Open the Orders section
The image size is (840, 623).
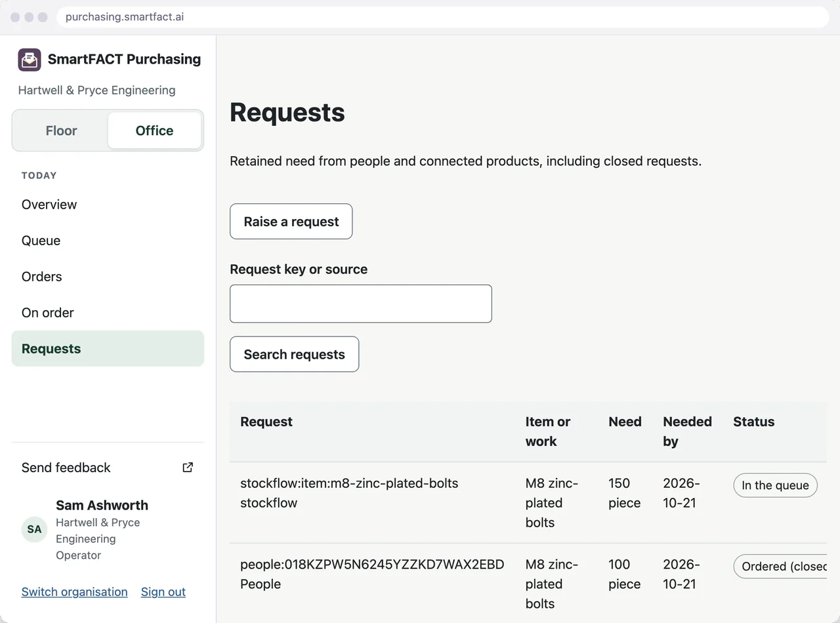click(x=108, y=277)
